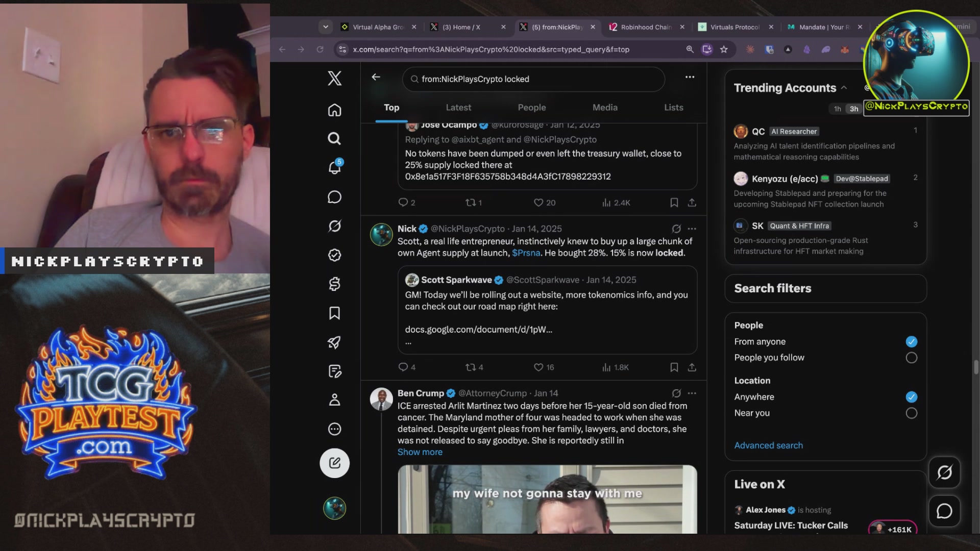
Task: Open the browser tab list dropdown
Action: (326, 27)
